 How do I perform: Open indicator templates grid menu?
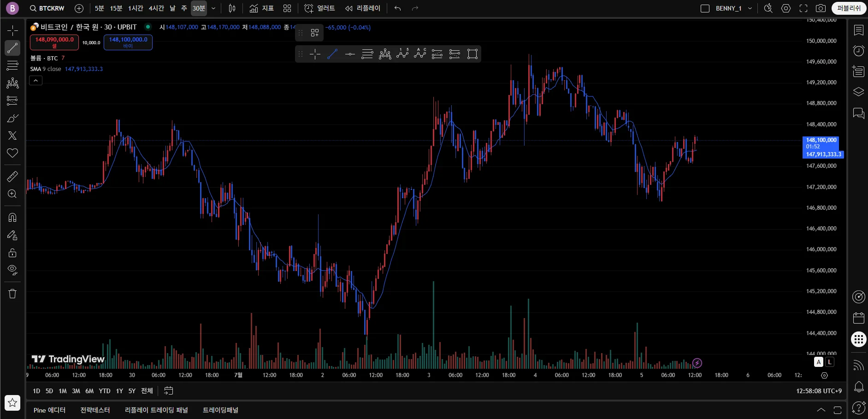pyautogui.click(x=287, y=8)
